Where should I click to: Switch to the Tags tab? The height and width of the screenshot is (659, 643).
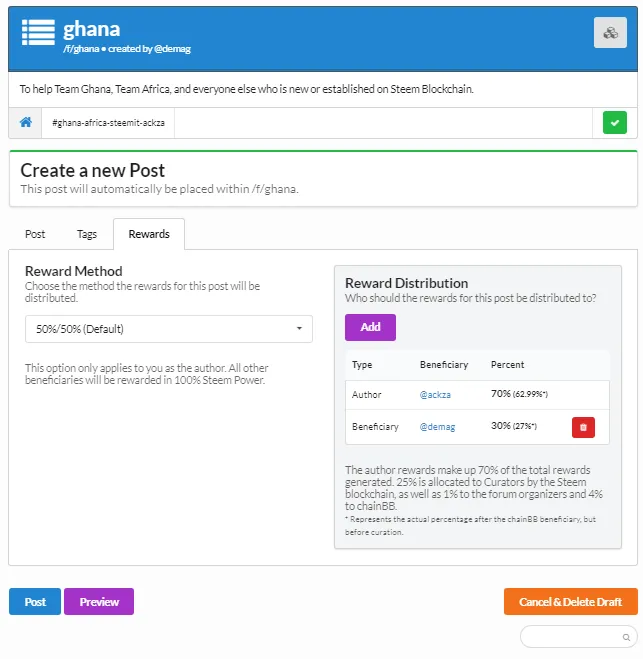pos(87,234)
